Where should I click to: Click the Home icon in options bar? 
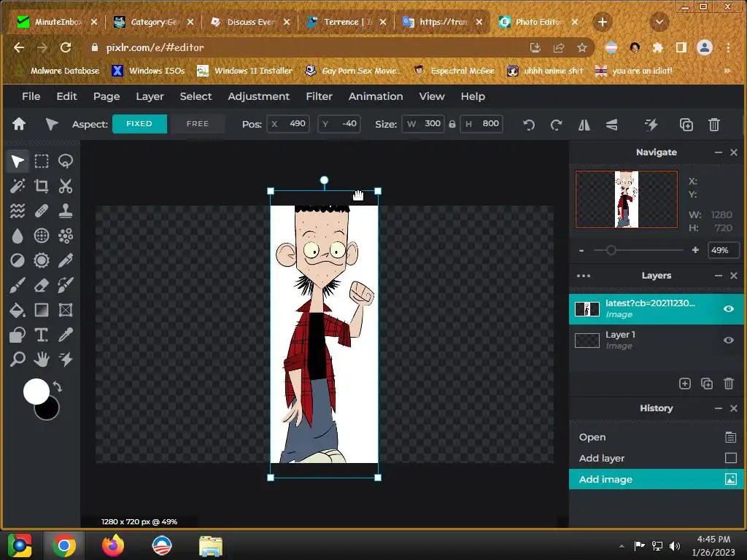click(x=19, y=124)
